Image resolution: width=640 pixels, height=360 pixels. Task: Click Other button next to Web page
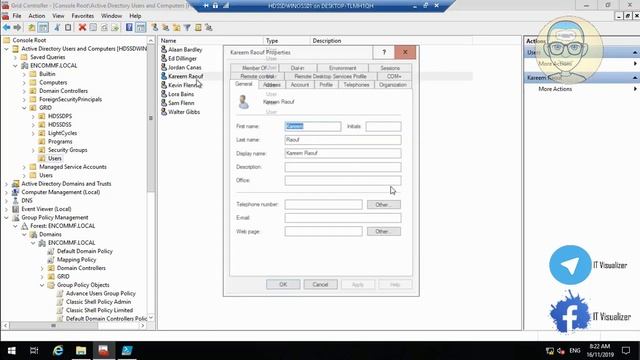[384, 231]
